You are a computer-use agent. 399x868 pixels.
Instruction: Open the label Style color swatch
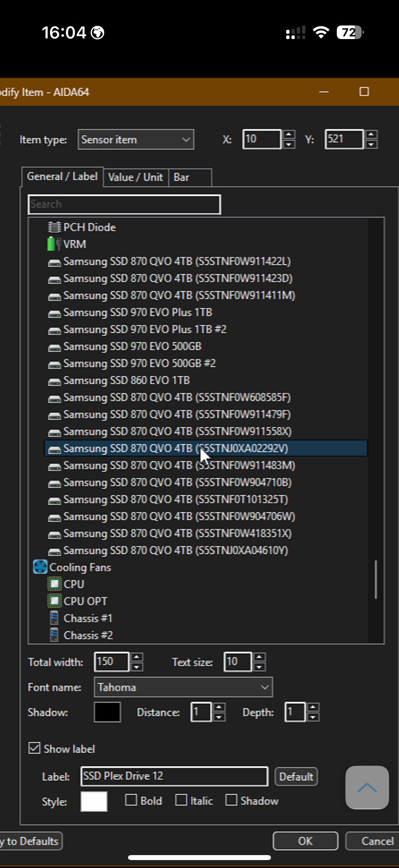[94, 801]
